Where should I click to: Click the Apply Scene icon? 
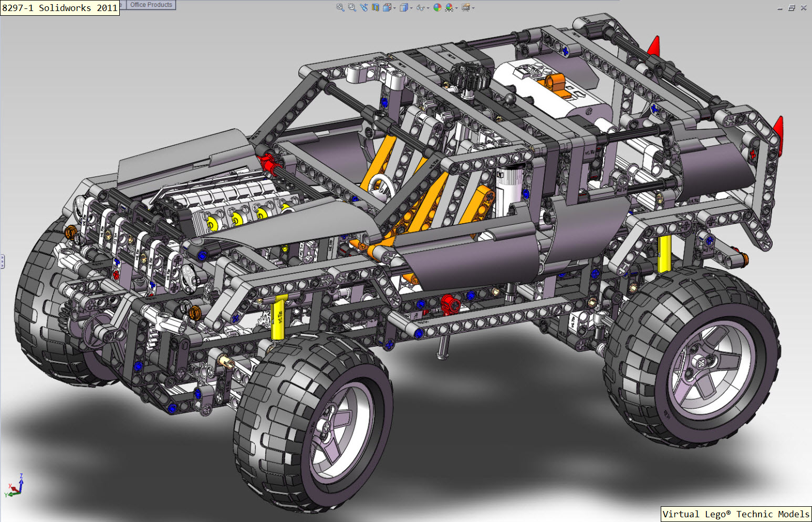click(x=449, y=7)
